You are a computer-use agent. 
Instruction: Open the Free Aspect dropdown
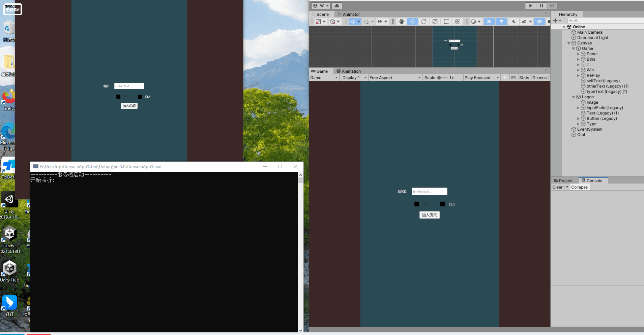pos(395,78)
